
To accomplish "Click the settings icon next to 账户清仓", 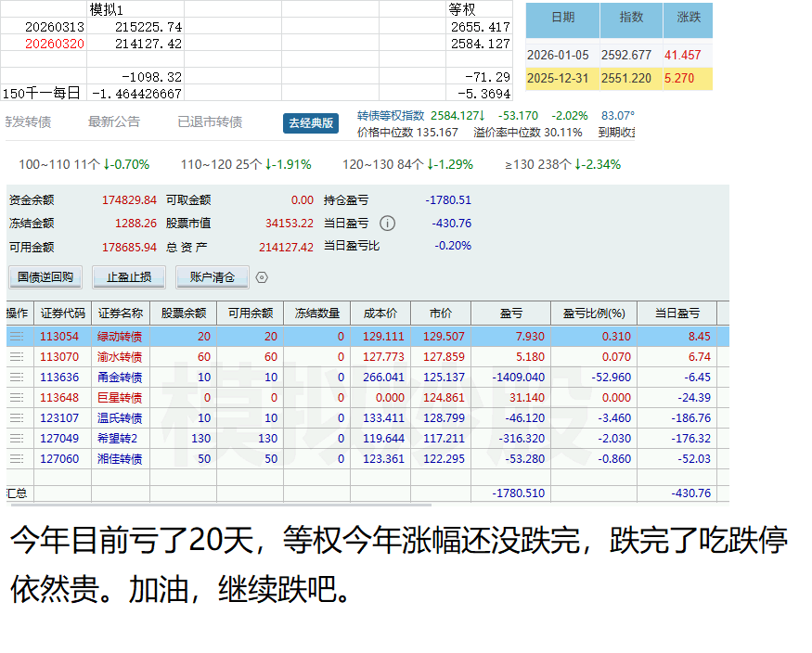I will pyautogui.click(x=262, y=277).
